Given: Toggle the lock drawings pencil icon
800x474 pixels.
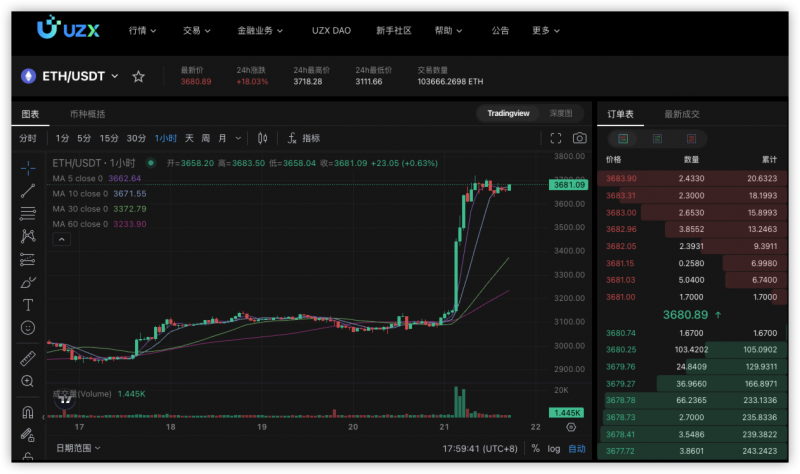Looking at the screenshot, I should tap(28, 435).
